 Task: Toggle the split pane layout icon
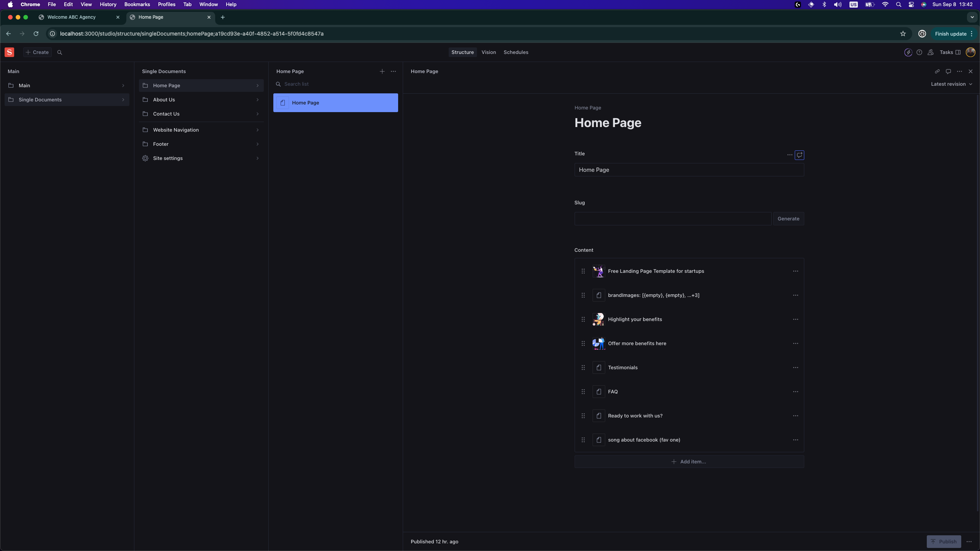958,52
